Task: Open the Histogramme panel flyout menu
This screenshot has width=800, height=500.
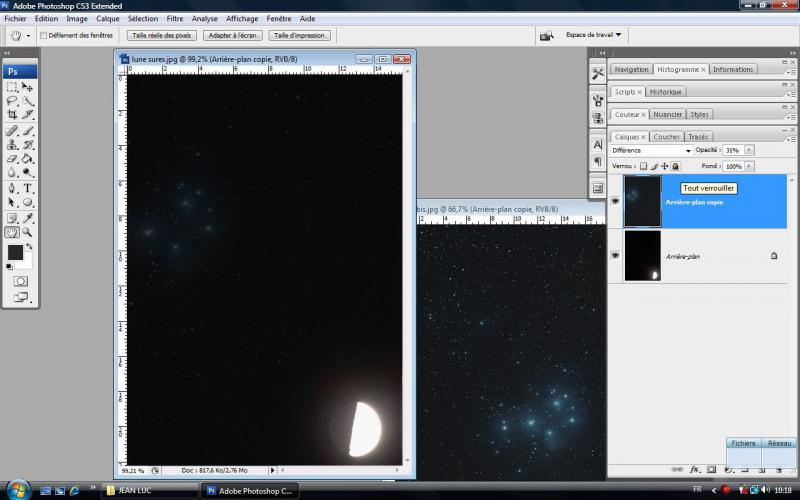Action: (791, 72)
